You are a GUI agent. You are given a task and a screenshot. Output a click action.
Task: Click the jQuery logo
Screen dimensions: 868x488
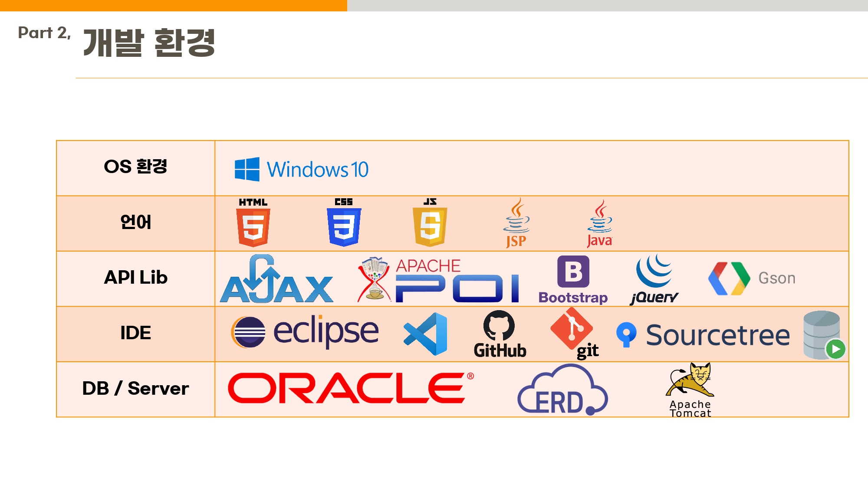[x=654, y=280]
